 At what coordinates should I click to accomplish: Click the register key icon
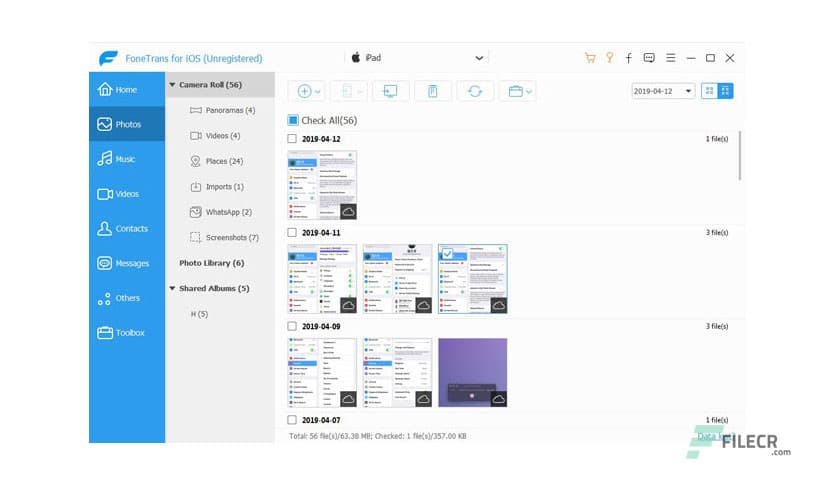click(609, 58)
